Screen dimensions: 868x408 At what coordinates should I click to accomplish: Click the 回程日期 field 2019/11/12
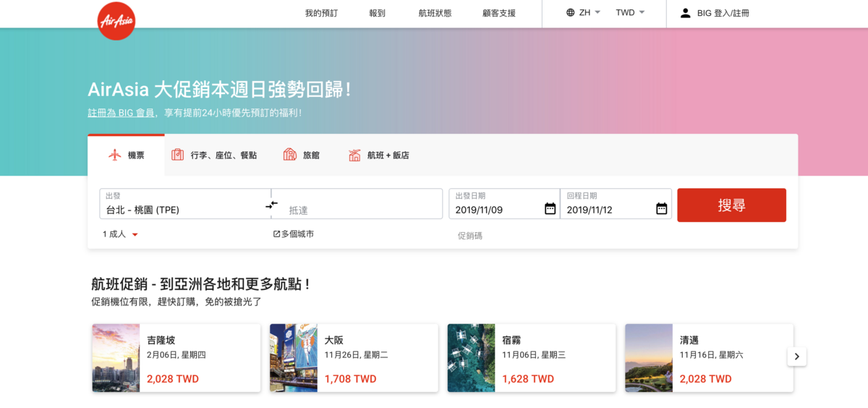(616, 204)
